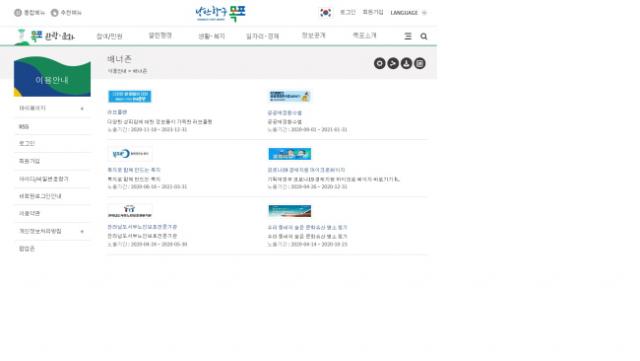Click the Mokpo city logo at top center

(x=220, y=13)
